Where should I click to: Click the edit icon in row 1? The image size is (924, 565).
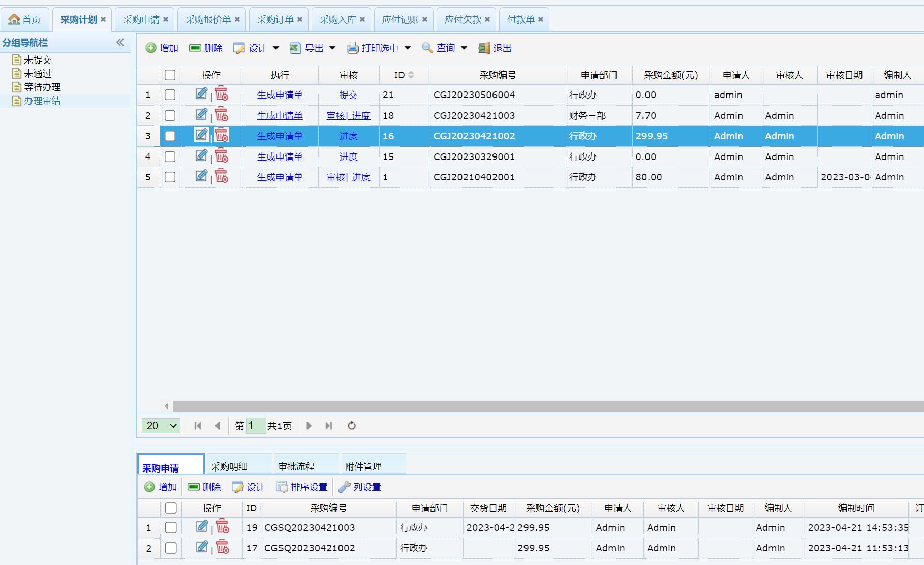201,94
